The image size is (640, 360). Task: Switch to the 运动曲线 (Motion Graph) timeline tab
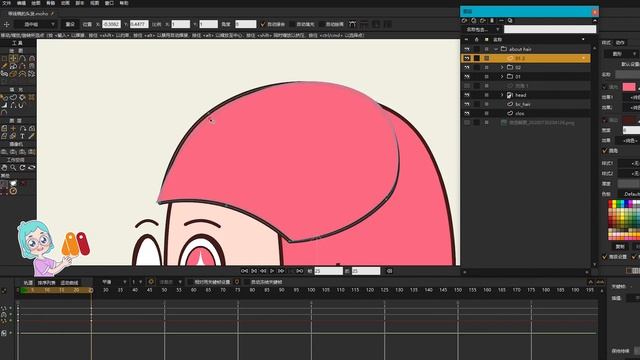coord(69,282)
